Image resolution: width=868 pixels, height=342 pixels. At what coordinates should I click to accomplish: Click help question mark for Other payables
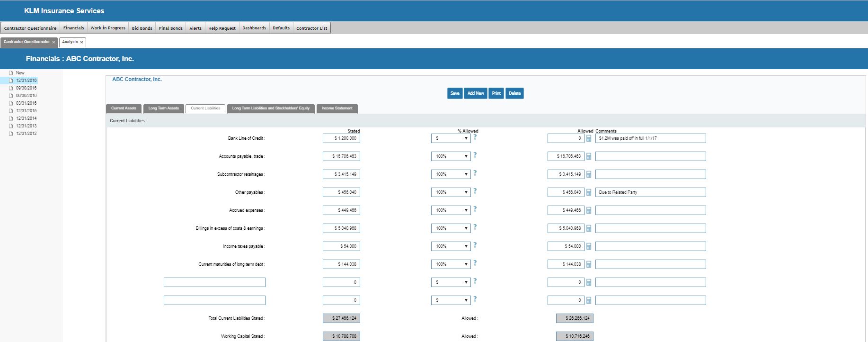tap(475, 191)
